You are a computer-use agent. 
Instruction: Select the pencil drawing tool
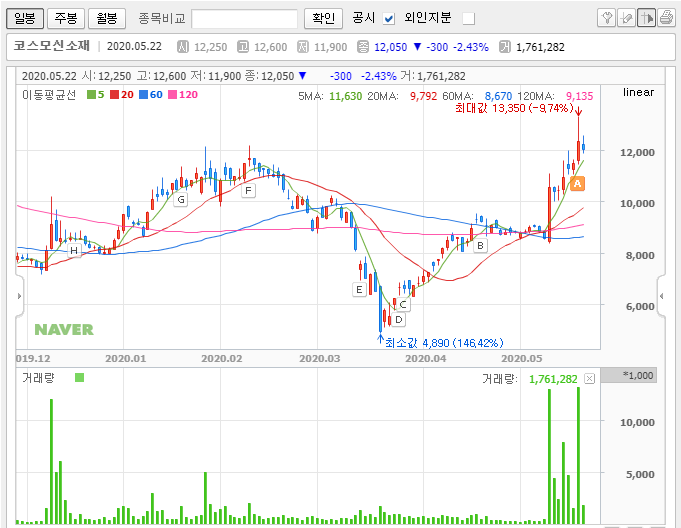[x=626, y=18]
